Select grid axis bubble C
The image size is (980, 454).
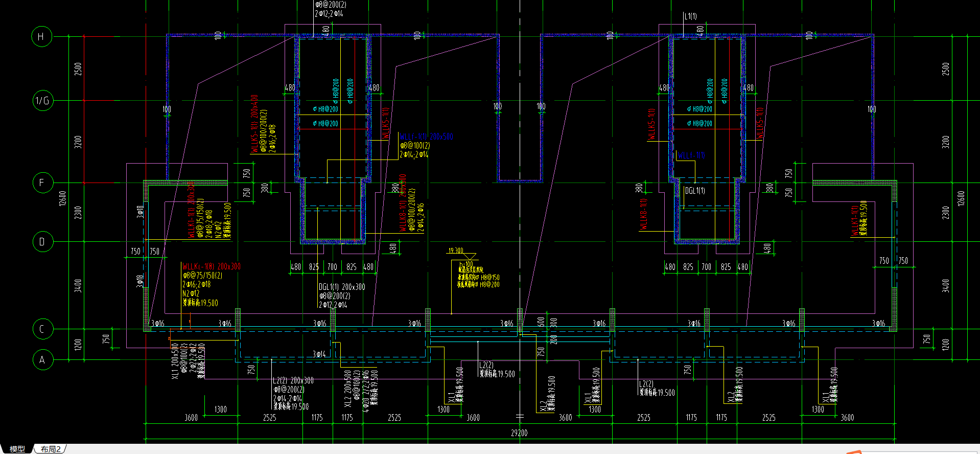[x=43, y=329]
